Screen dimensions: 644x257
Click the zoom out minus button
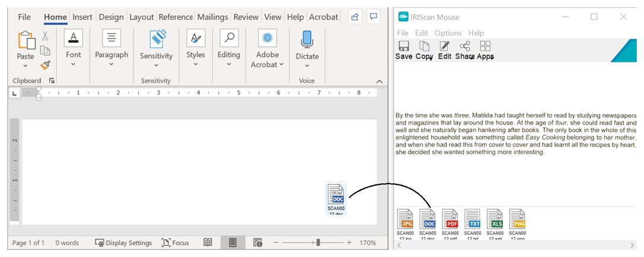(x=276, y=243)
